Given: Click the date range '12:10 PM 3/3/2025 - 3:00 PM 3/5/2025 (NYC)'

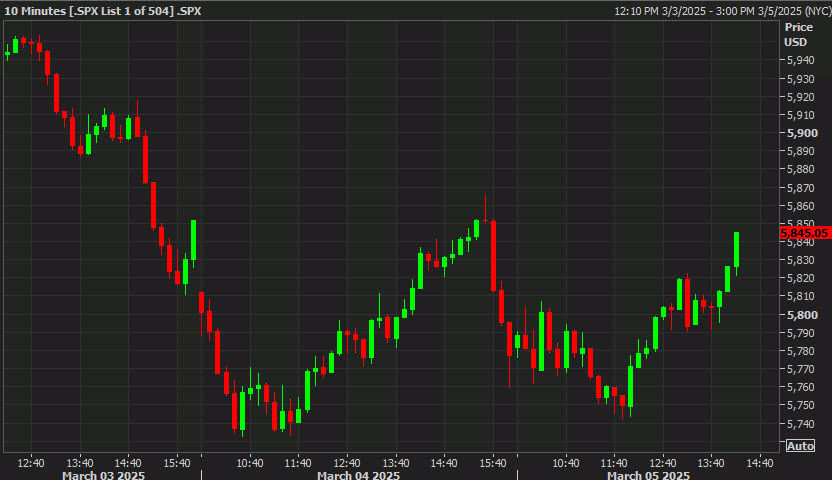Looking at the screenshot, I should 723,11.
